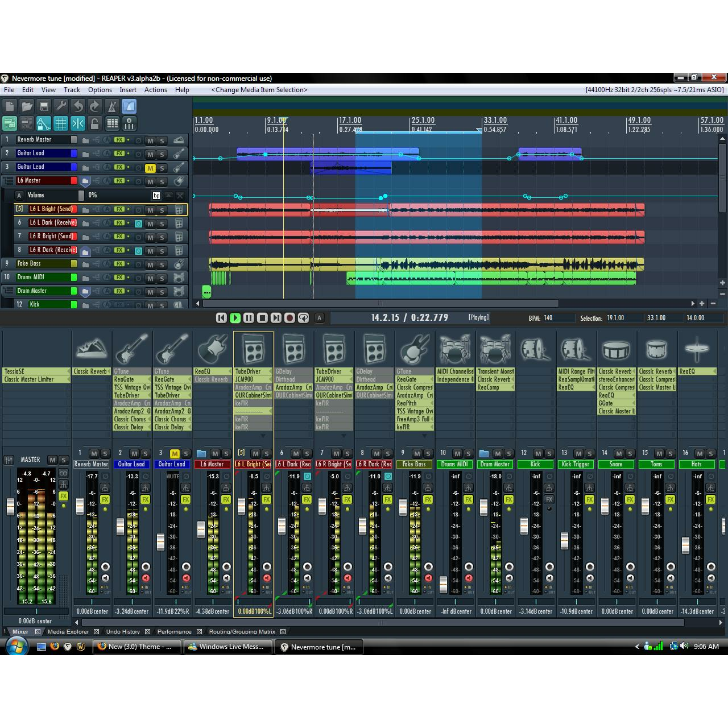
Task: Toggle phase invert on L6 L Dark track
Action: (138, 224)
